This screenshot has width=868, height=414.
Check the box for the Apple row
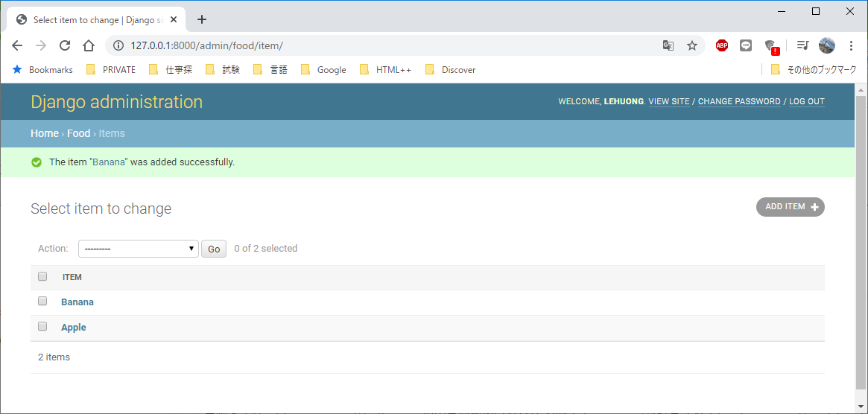pos(42,326)
